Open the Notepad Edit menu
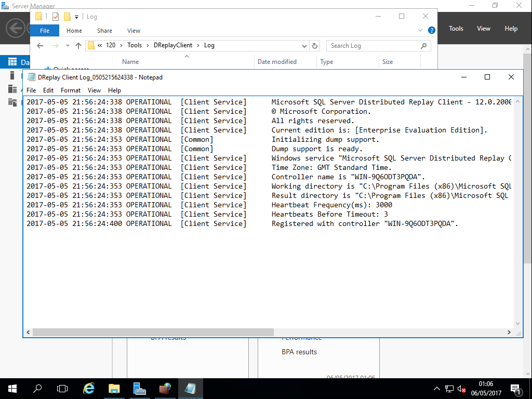The height and width of the screenshot is (399, 532). click(48, 90)
